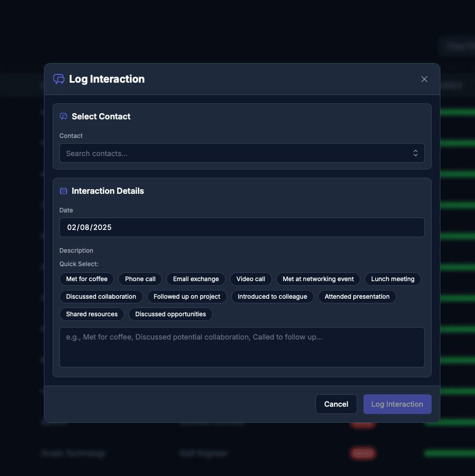This screenshot has width=475, height=476.
Task: Close the Log Interaction dialog
Action: click(424, 79)
